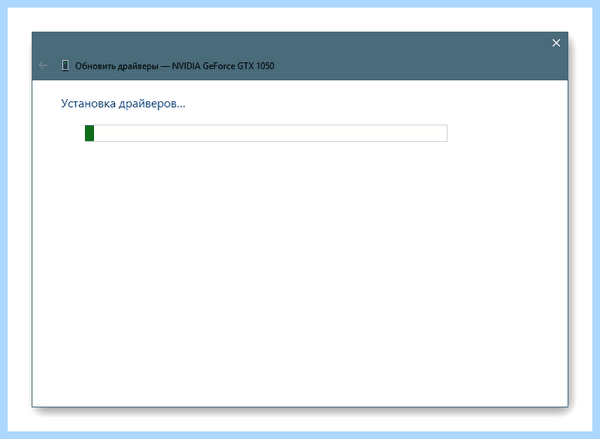The height and width of the screenshot is (439, 600).
Task: Click the 'Обновить драйверы — NVIDIA GeForce GTX 1050' title
Action: click(174, 66)
